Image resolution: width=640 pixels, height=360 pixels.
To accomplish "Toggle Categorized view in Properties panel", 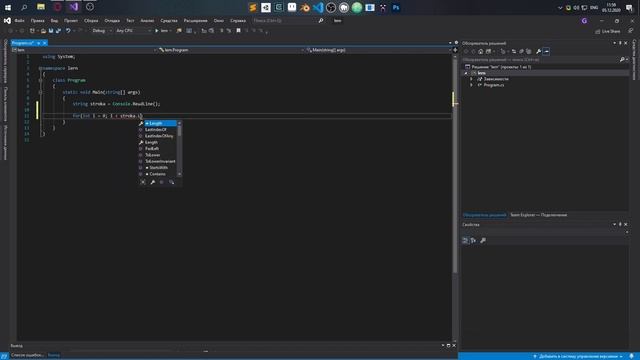I will pos(465,240).
